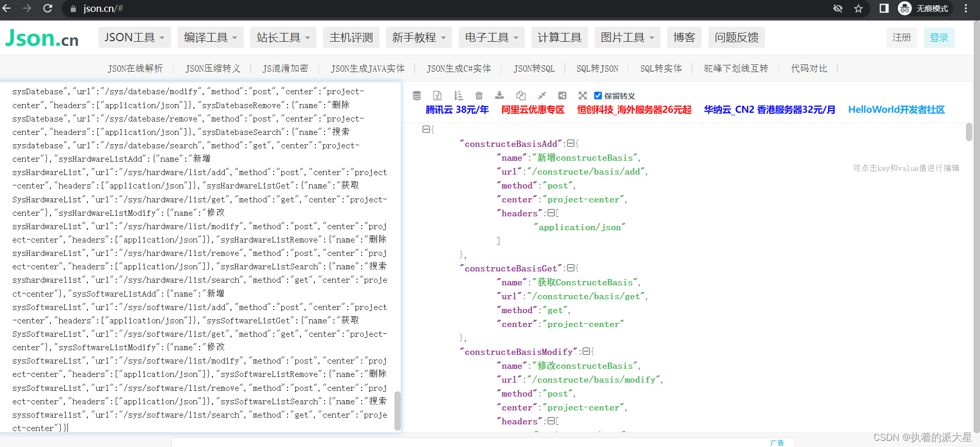This screenshot has height=447, width=980.
Task: Click the browser back arrow
Action: [x=7, y=8]
